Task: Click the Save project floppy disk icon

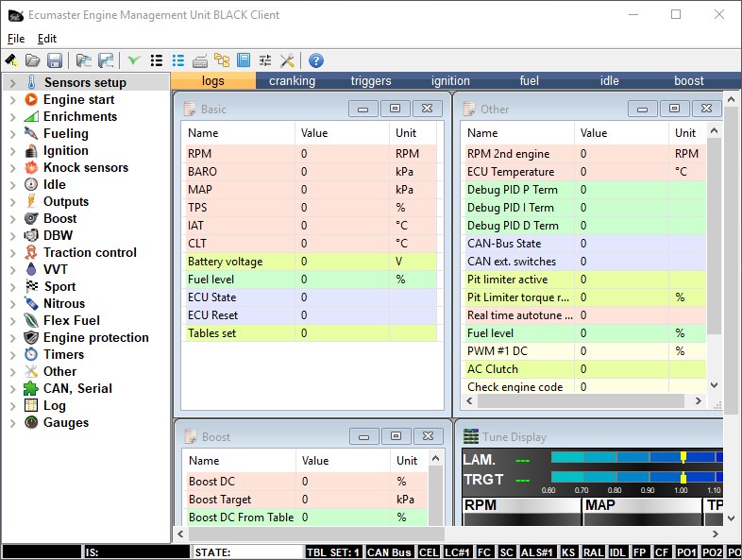Action: 55,60
